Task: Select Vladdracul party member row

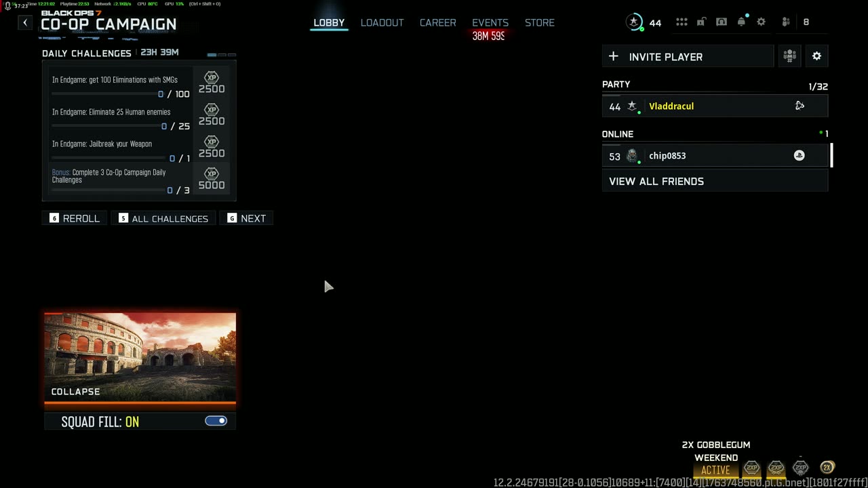Action: (715, 106)
